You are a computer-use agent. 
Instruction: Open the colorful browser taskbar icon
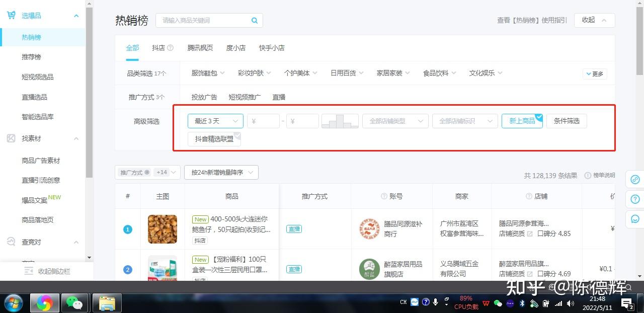coord(44,303)
